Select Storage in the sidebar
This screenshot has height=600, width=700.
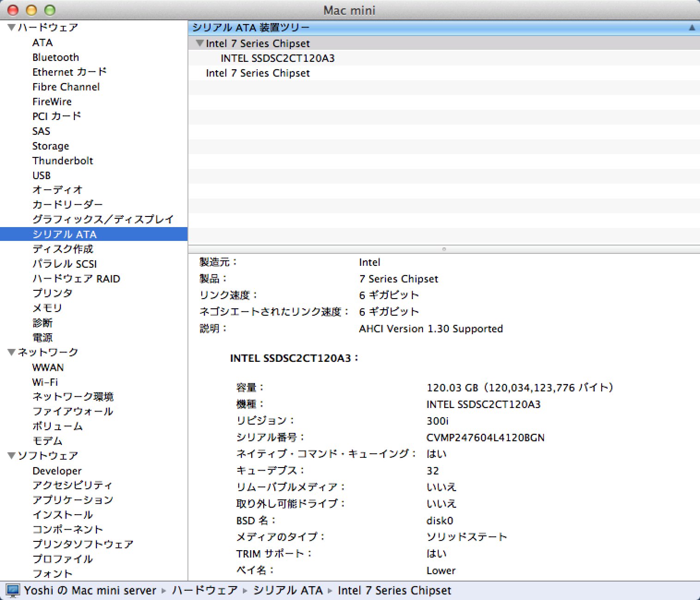(x=51, y=146)
